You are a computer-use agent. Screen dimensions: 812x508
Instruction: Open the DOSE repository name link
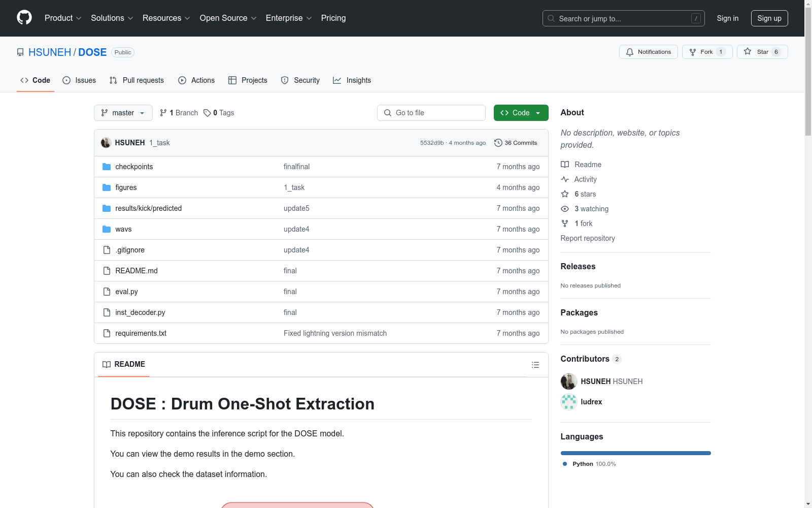[92, 52]
